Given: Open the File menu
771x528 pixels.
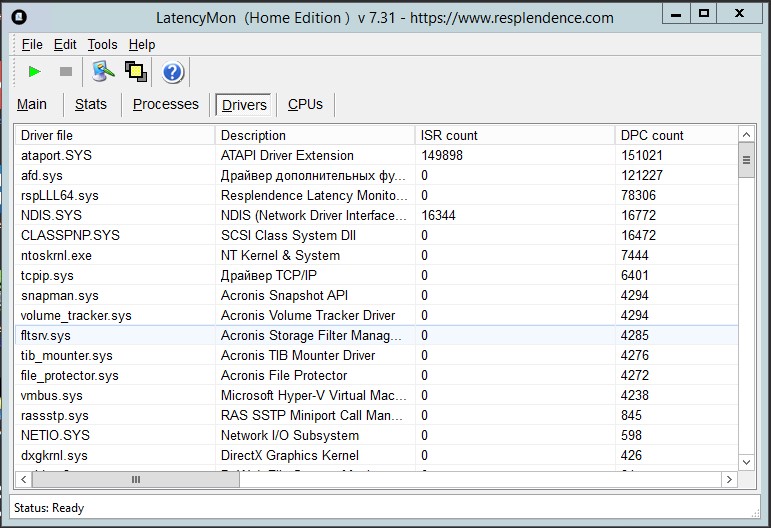Looking at the screenshot, I should click(32, 45).
